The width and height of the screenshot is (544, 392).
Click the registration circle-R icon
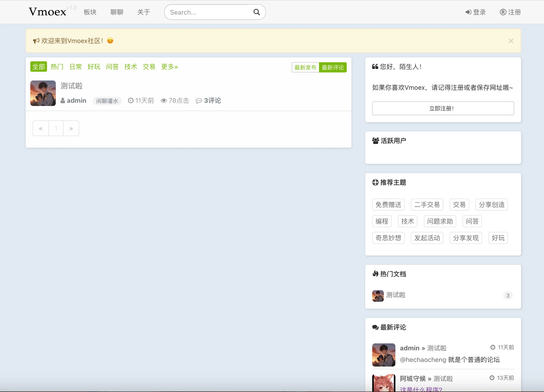tap(503, 12)
